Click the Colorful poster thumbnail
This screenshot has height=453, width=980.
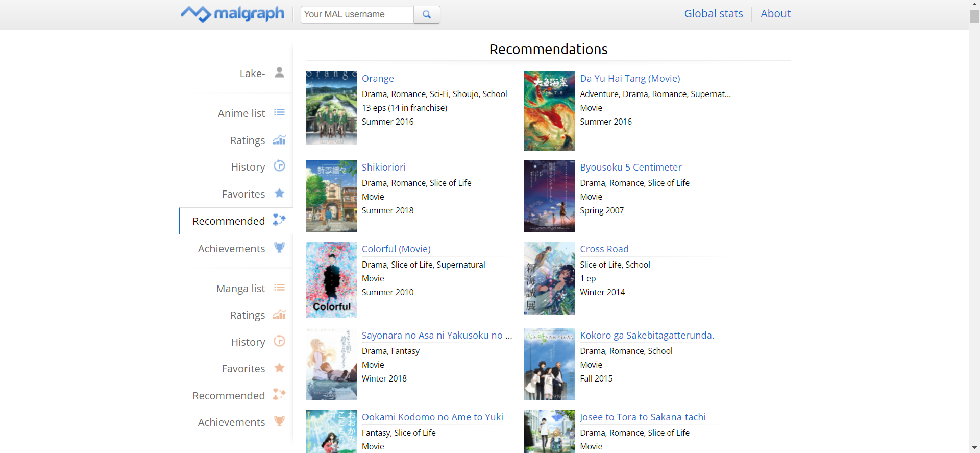pyautogui.click(x=332, y=280)
